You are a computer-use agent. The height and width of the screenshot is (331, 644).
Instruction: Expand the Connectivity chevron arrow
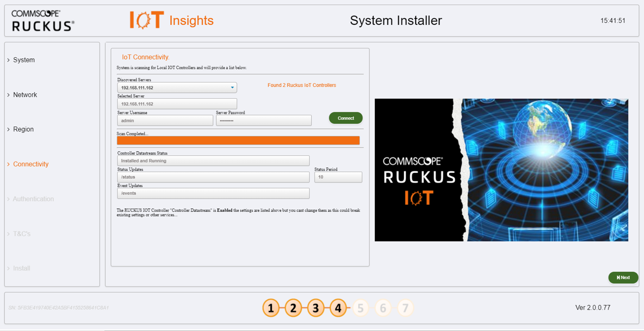[x=8, y=164]
